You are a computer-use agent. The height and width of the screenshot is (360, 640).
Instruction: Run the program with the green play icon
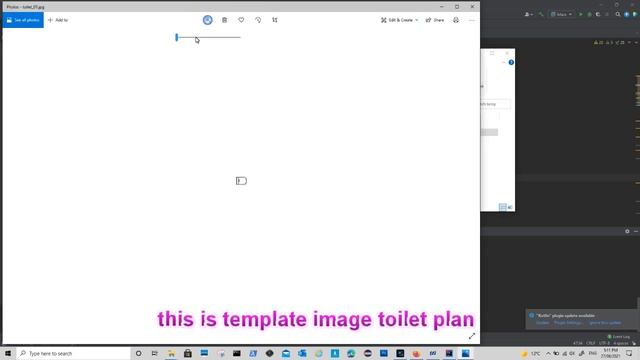click(x=580, y=14)
